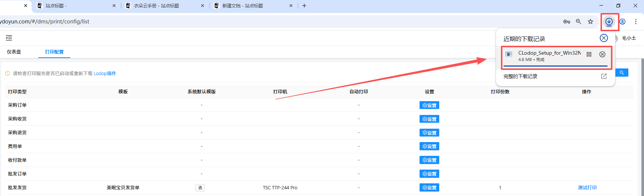Click the Lodop插件 download link
Screen dimensions: 644x196
point(105,74)
